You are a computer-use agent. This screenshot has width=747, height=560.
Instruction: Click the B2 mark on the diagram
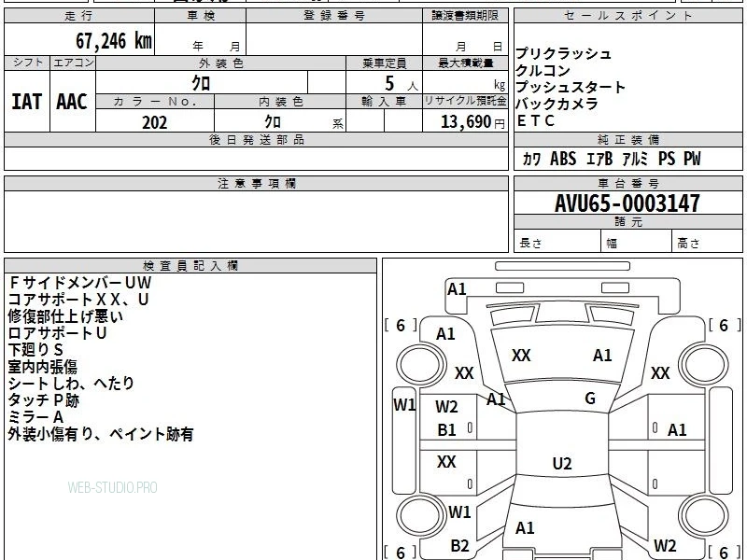(x=459, y=546)
